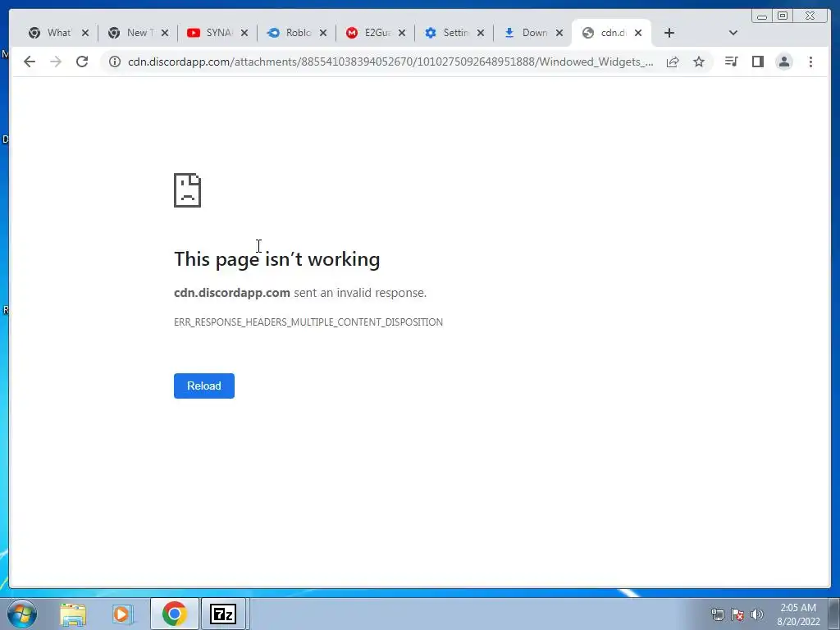This screenshot has width=840, height=630.
Task: Open Chrome three-dot menu
Action: click(810, 62)
